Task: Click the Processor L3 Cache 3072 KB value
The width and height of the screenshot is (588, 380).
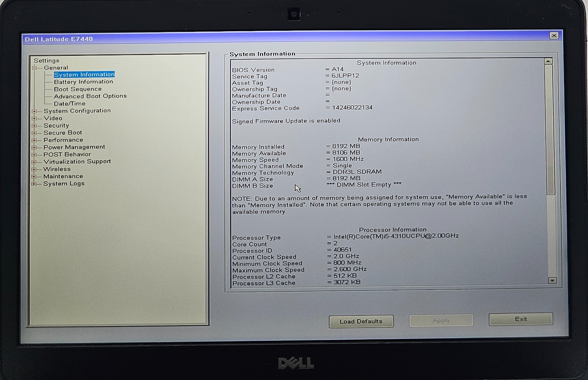Action: (347, 282)
